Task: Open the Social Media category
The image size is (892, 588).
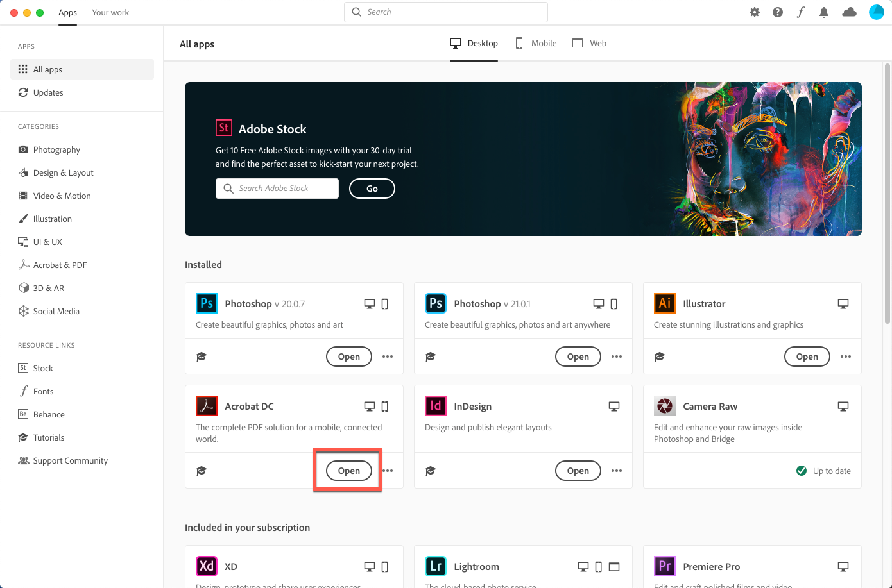Action: (82, 311)
